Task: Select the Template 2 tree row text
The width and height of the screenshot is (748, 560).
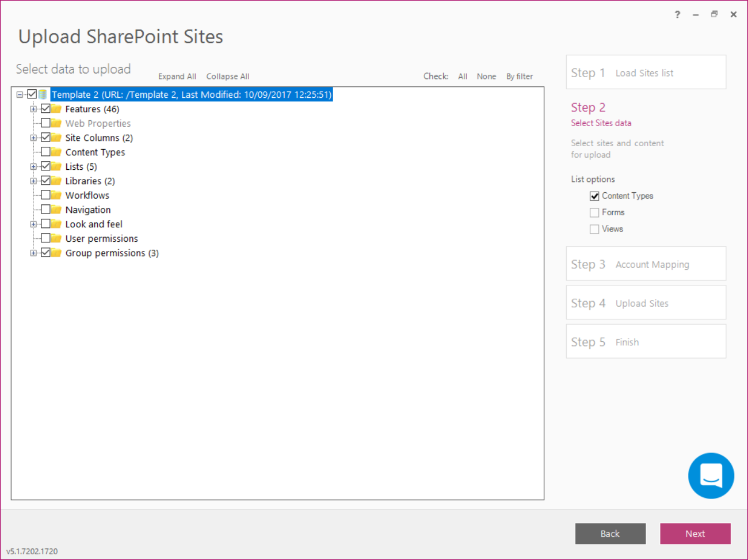Action: coord(192,94)
